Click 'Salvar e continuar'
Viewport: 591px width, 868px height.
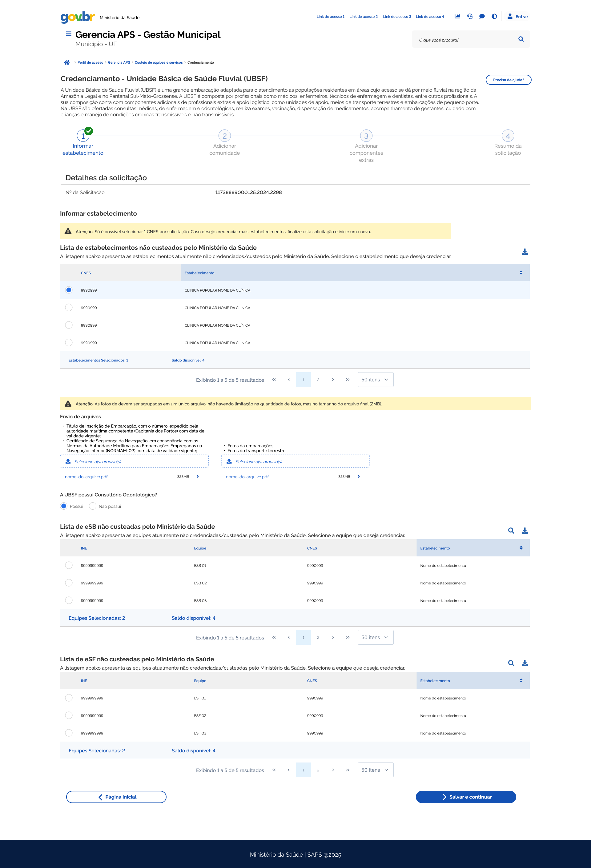coord(466,797)
